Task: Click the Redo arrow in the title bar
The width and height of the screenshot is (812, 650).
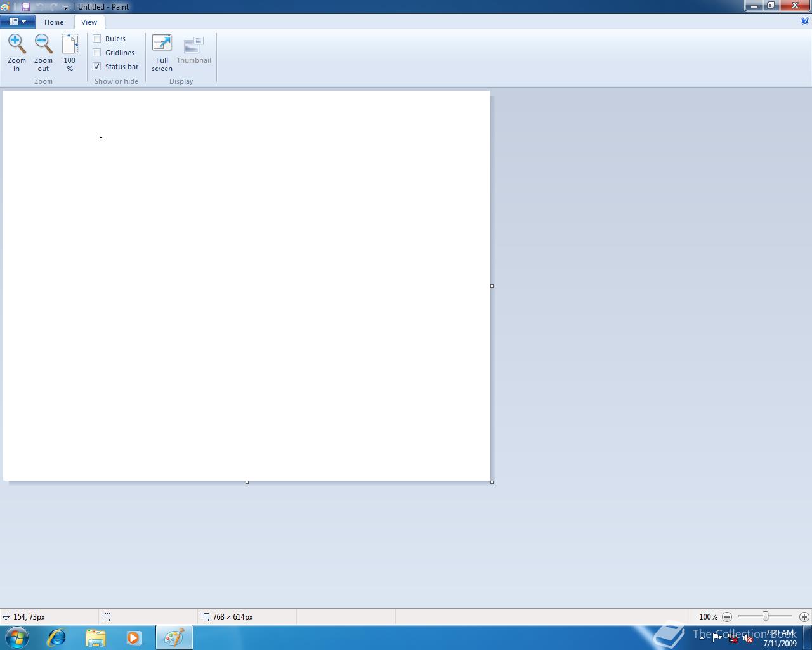Action: point(53,6)
